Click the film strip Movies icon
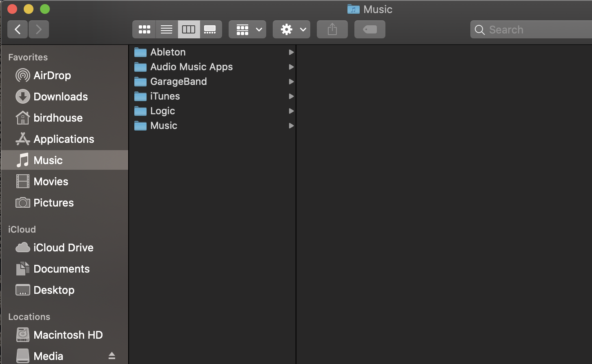 click(x=22, y=181)
